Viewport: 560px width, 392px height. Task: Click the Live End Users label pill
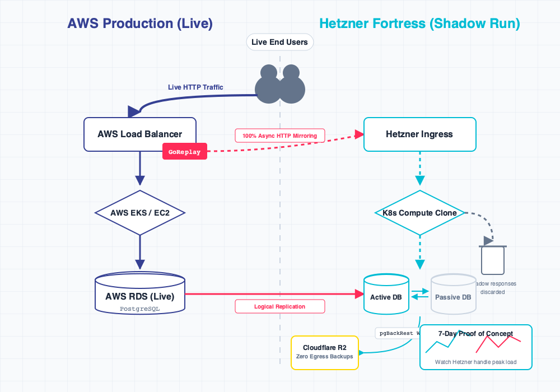(280, 42)
